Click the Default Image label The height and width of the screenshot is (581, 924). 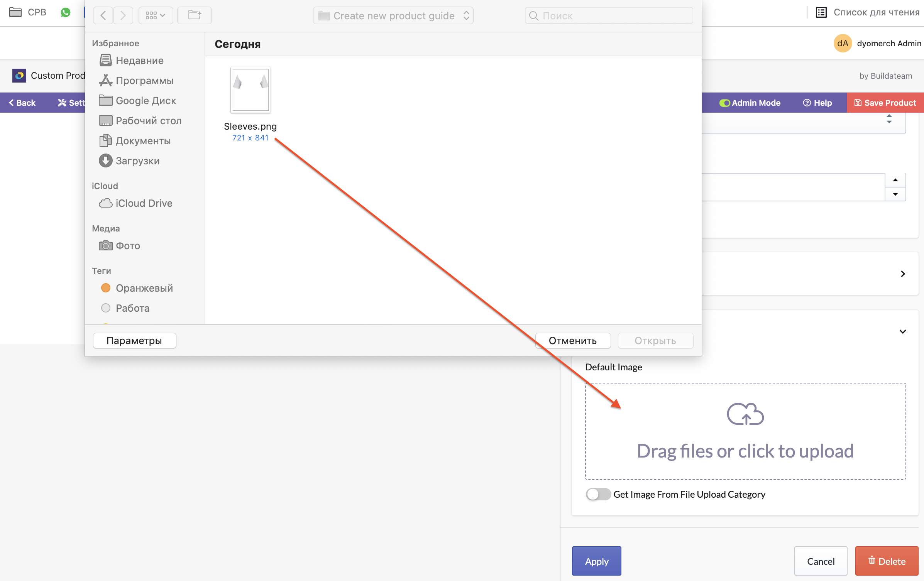click(x=613, y=367)
